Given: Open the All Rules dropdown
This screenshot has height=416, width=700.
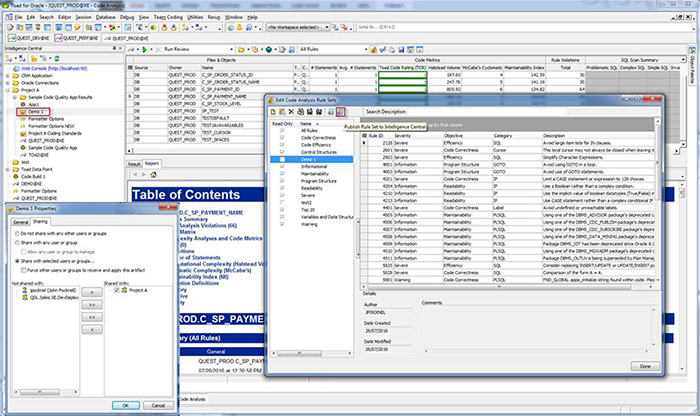Looking at the screenshot, I should (366, 50).
